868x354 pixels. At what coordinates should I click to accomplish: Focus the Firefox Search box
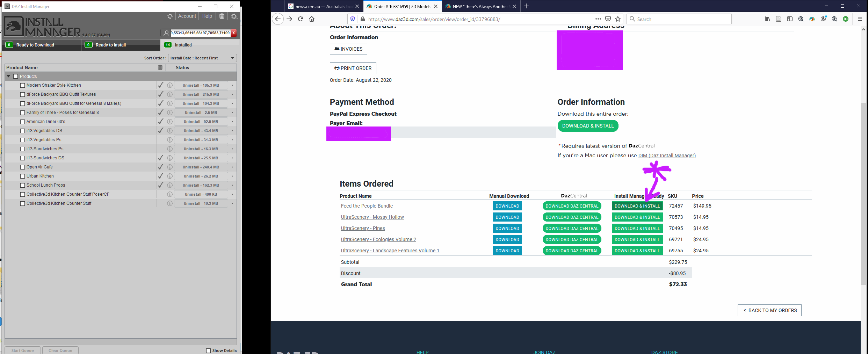click(679, 19)
